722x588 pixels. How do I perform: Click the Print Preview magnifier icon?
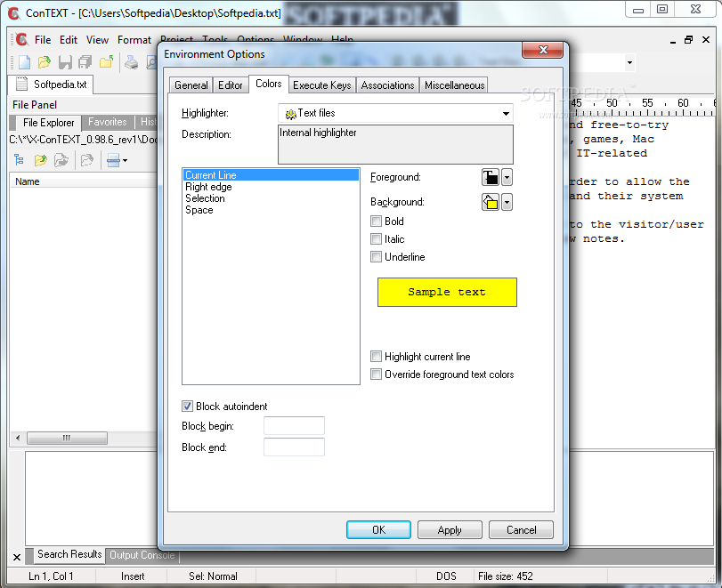(x=151, y=62)
